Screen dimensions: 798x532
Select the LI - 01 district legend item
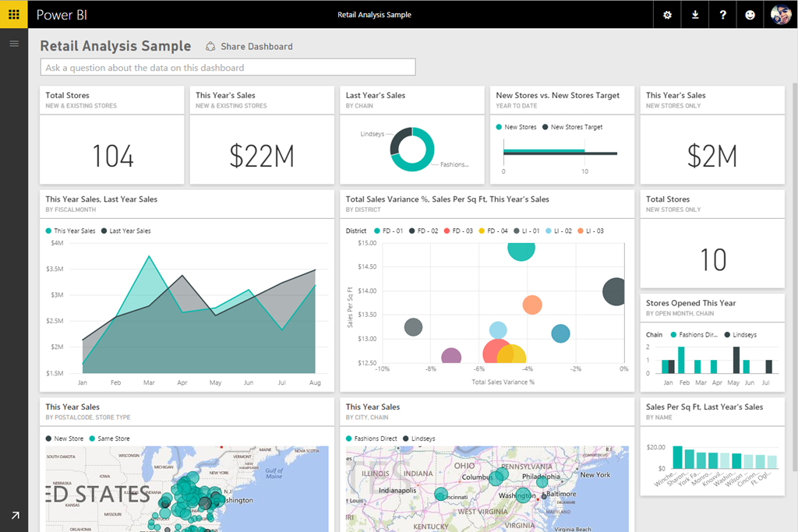(527, 231)
